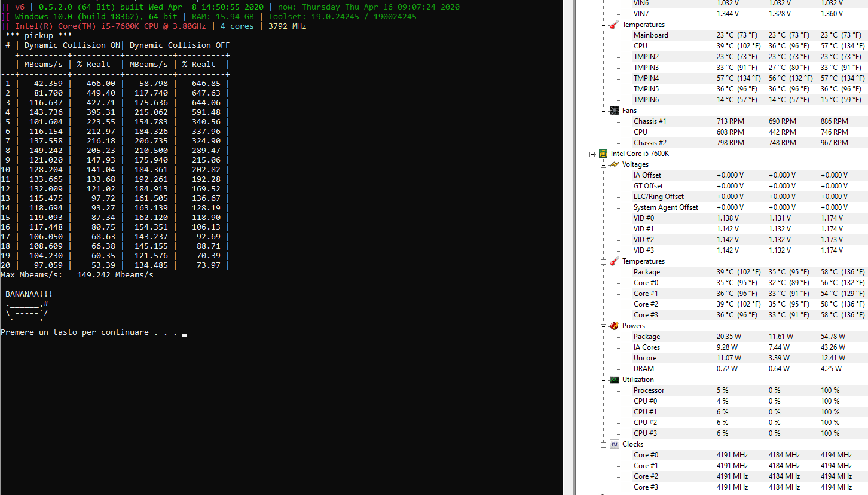Screen dimensions: 868x495
Task: Select the GT Offset voltage row
Action: tap(750, 186)
